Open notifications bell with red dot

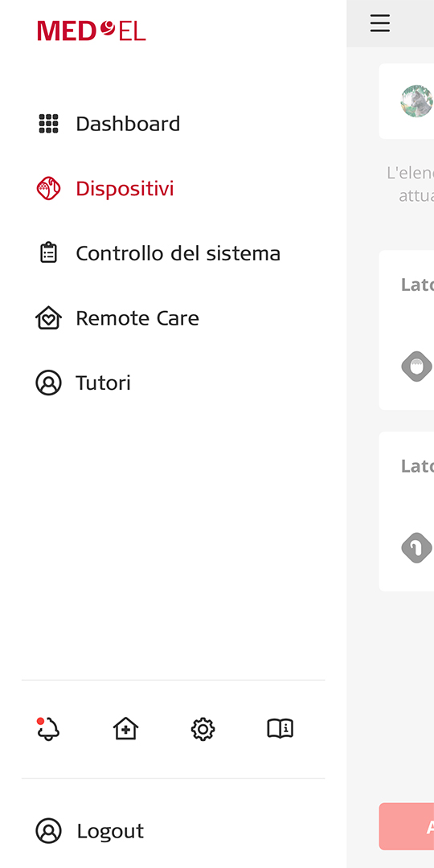click(48, 729)
